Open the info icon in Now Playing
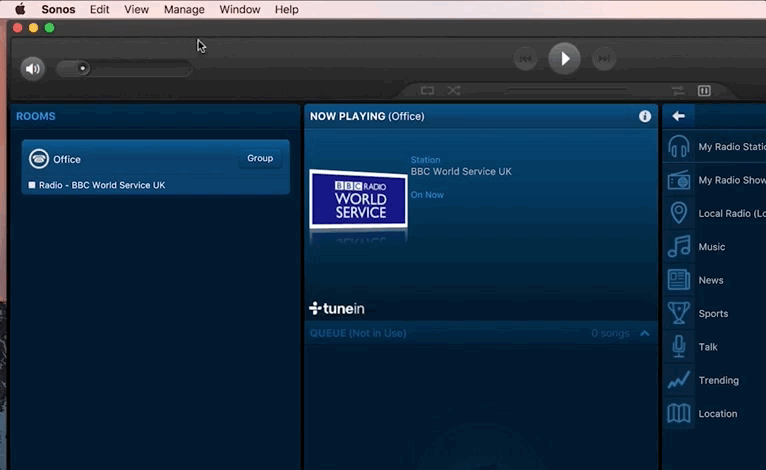766x470 pixels. click(645, 116)
